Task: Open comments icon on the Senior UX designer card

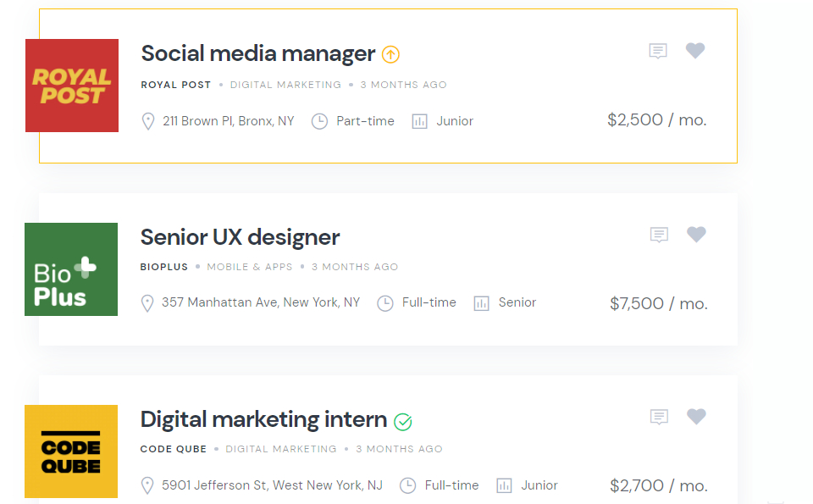Action: click(659, 235)
